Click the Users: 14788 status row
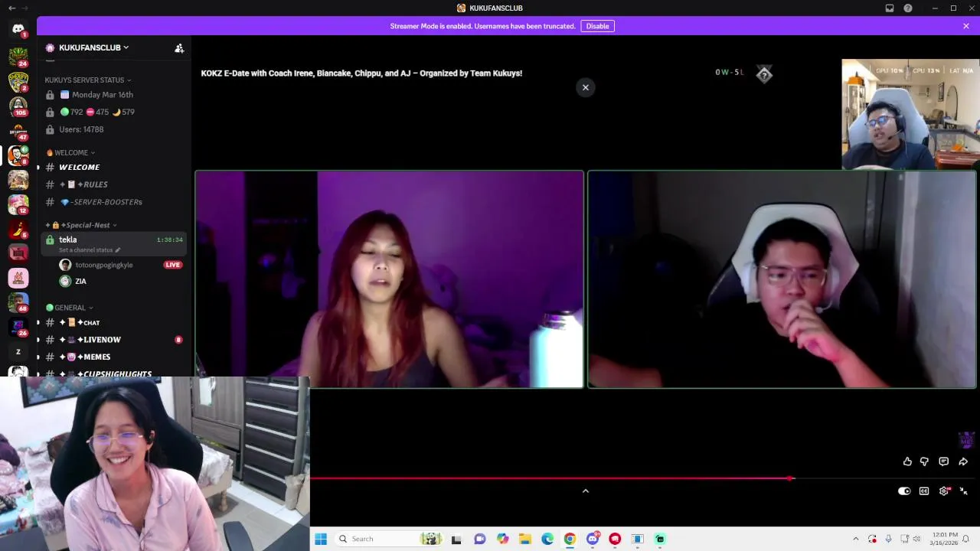 pyautogui.click(x=81, y=129)
